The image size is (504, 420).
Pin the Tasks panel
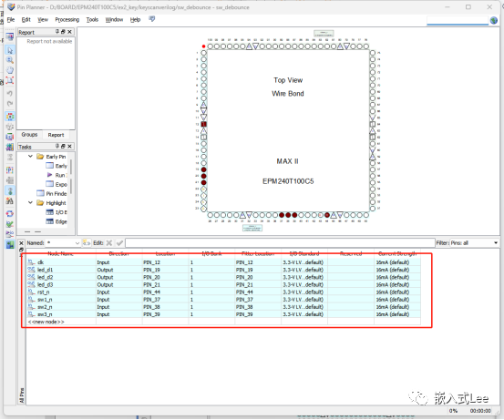point(57,147)
